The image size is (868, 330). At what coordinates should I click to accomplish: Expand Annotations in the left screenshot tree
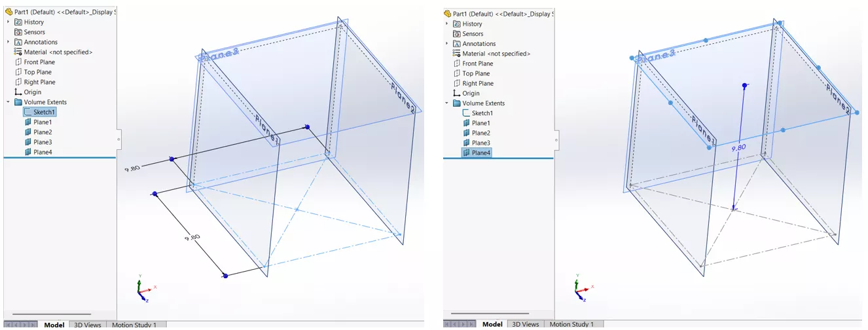[x=9, y=43]
